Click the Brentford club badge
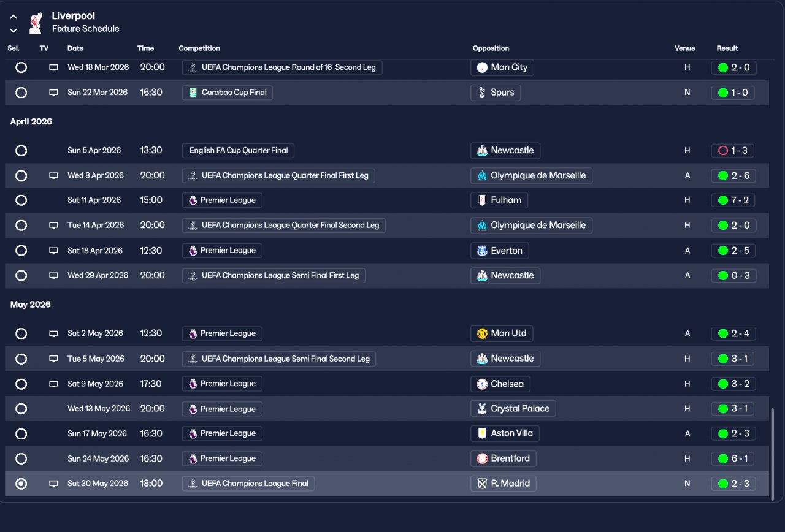 482,458
